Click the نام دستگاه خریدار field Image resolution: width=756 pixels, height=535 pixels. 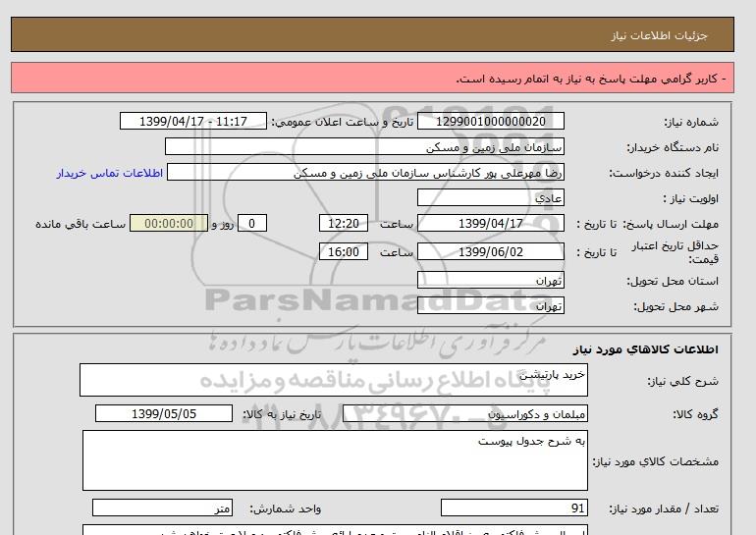364,146
